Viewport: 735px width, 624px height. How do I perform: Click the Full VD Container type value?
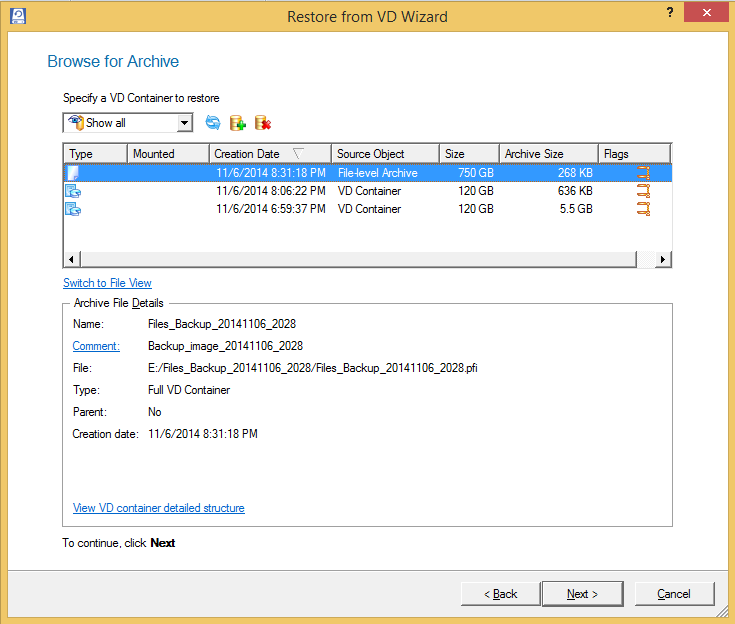click(x=189, y=390)
